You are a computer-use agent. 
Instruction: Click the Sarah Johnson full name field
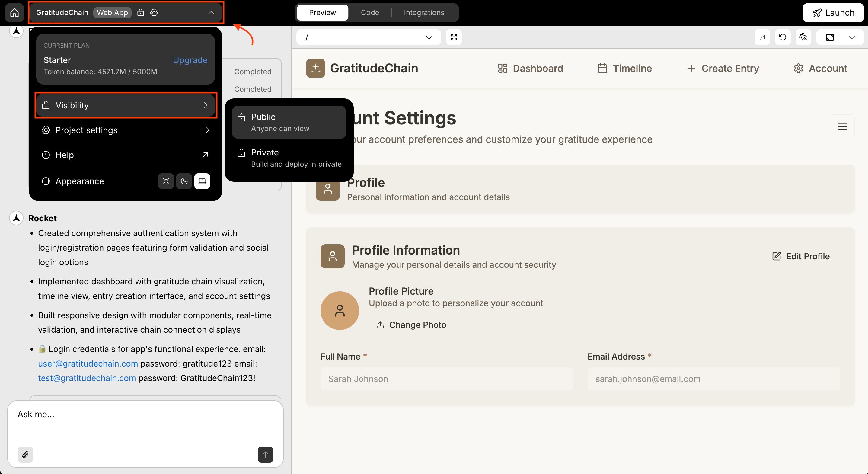(446, 379)
